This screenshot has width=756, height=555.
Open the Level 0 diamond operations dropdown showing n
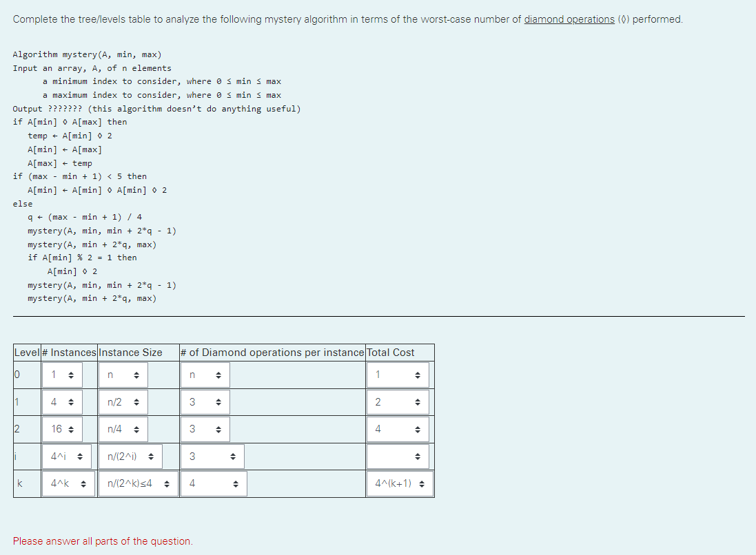(x=203, y=374)
